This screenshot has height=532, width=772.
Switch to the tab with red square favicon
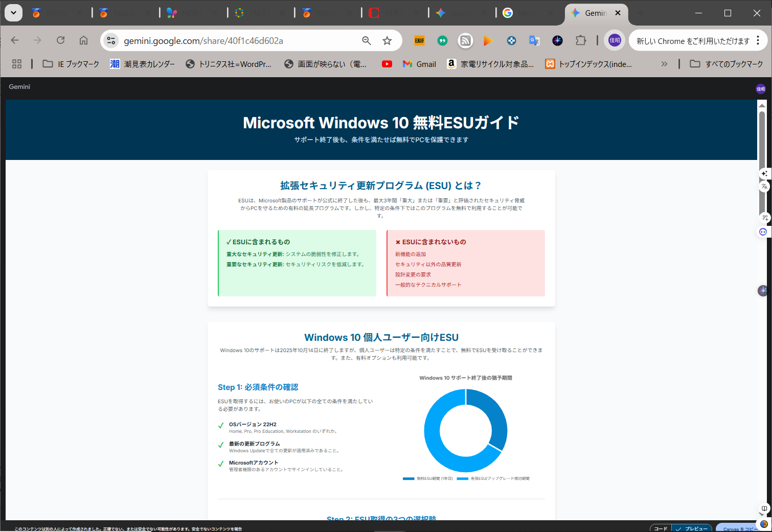(x=394, y=13)
